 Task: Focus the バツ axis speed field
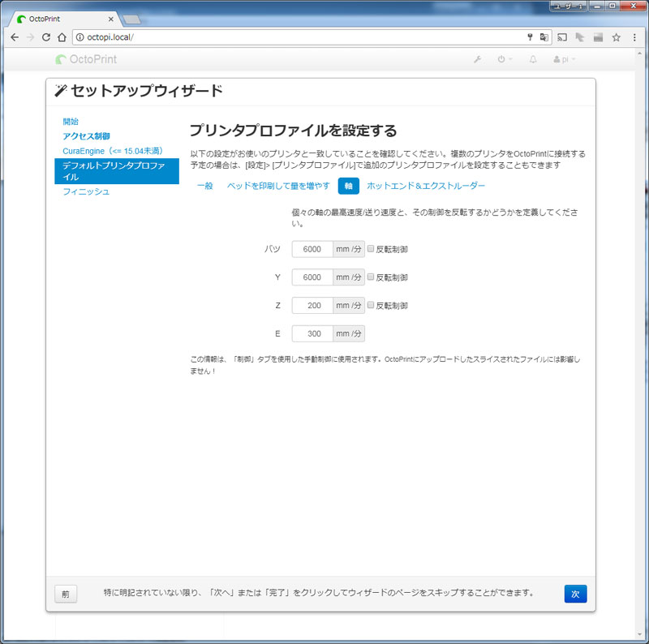(312, 249)
